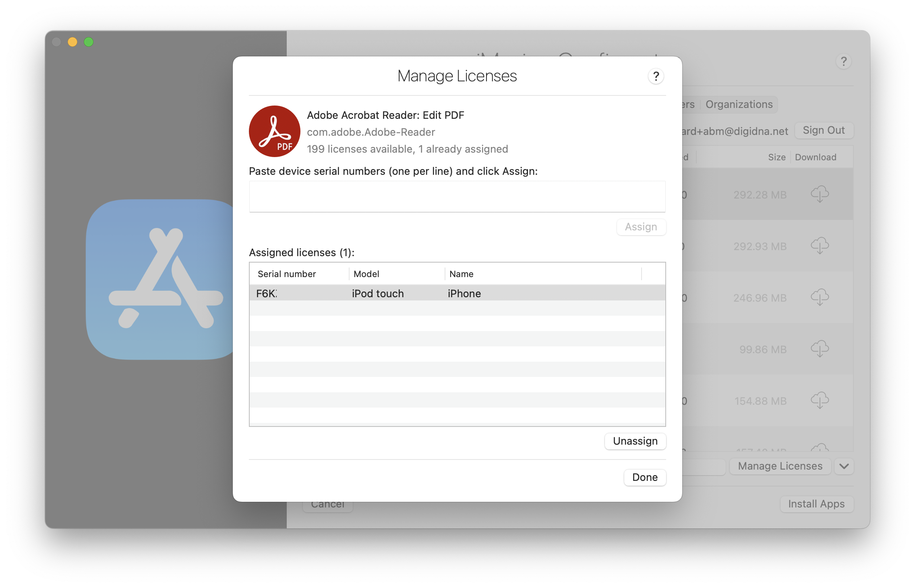Click the yellow minimize window button
This screenshot has width=915, height=588.
pyautogui.click(x=72, y=42)
